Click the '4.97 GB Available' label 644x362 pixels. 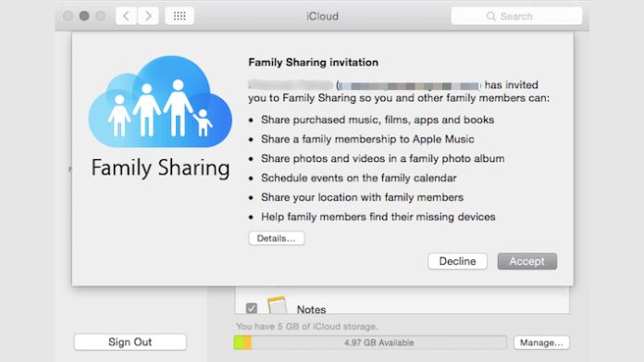pos(378,343)
